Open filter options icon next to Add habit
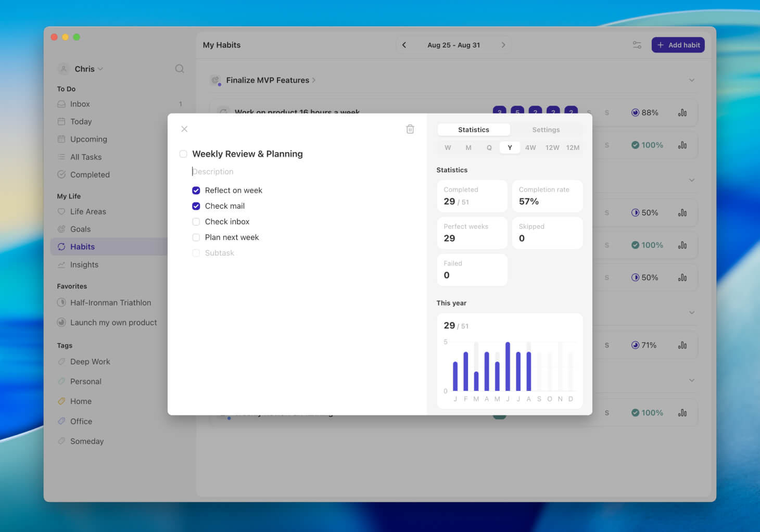The image size is (760, 532). [637, 45]
